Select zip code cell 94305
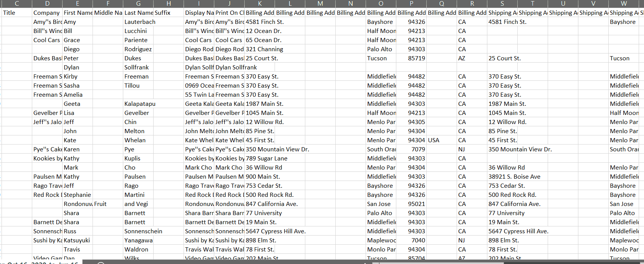644x264 pixels. pos(412,122)
